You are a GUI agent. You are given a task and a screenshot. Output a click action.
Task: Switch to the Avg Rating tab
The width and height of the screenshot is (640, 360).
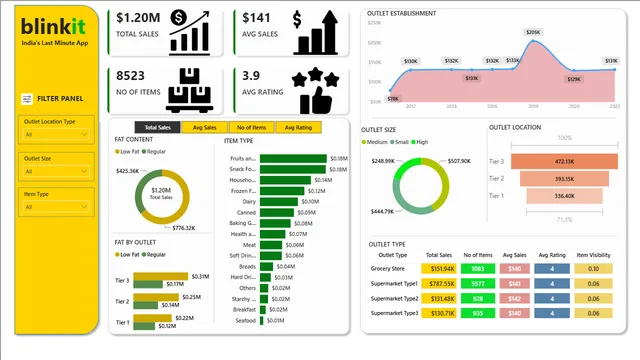coord(298,127)
